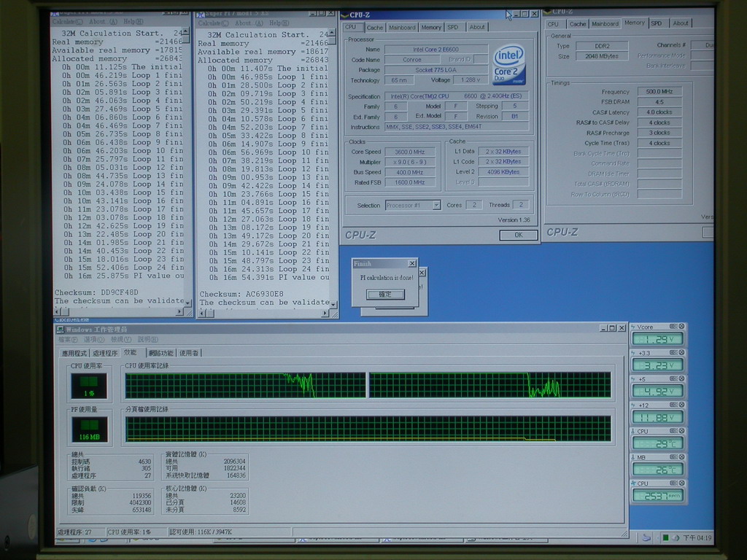Click the Multiplier x 9.0 field

[410, 162]
